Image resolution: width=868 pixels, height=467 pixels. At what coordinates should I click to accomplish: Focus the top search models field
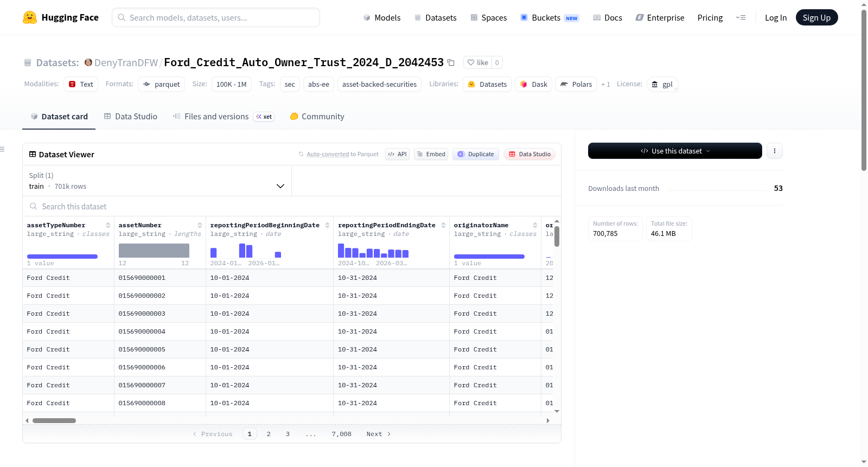click(216, 17)
